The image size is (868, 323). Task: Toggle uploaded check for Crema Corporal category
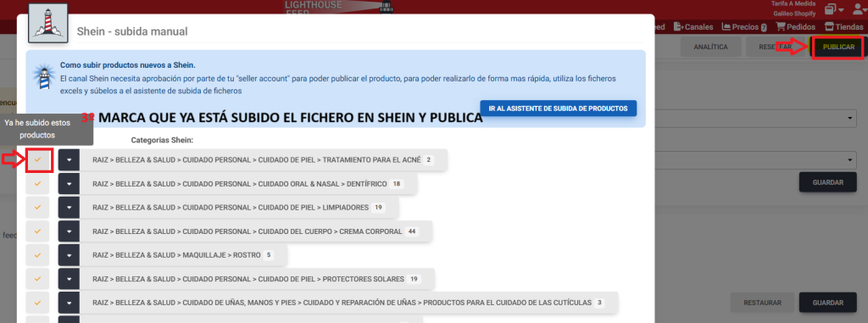pos(37,231)
